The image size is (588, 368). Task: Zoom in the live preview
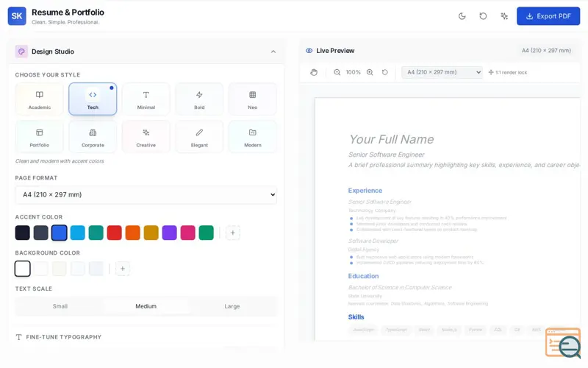click(370, 72)
